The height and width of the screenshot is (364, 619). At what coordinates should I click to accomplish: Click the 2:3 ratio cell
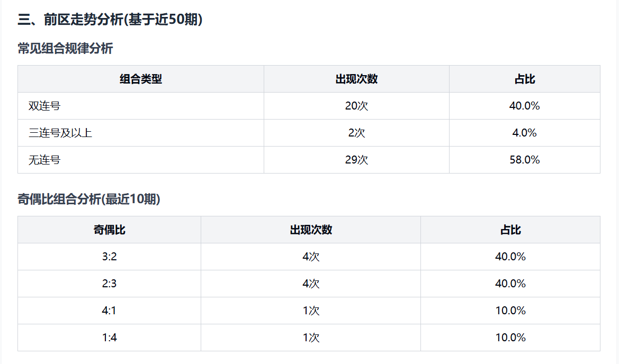109,284
